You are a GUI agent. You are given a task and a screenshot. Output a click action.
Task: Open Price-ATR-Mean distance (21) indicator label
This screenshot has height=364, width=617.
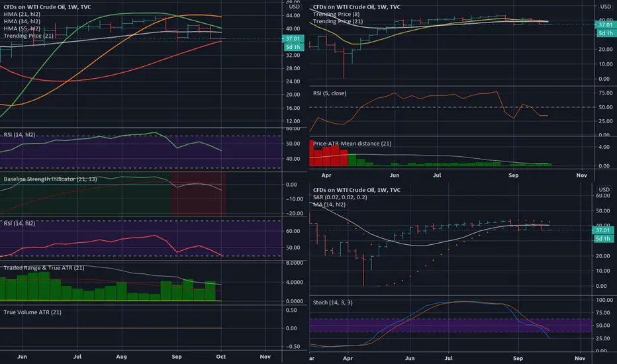pyautogui.click(x=352, y=143)
